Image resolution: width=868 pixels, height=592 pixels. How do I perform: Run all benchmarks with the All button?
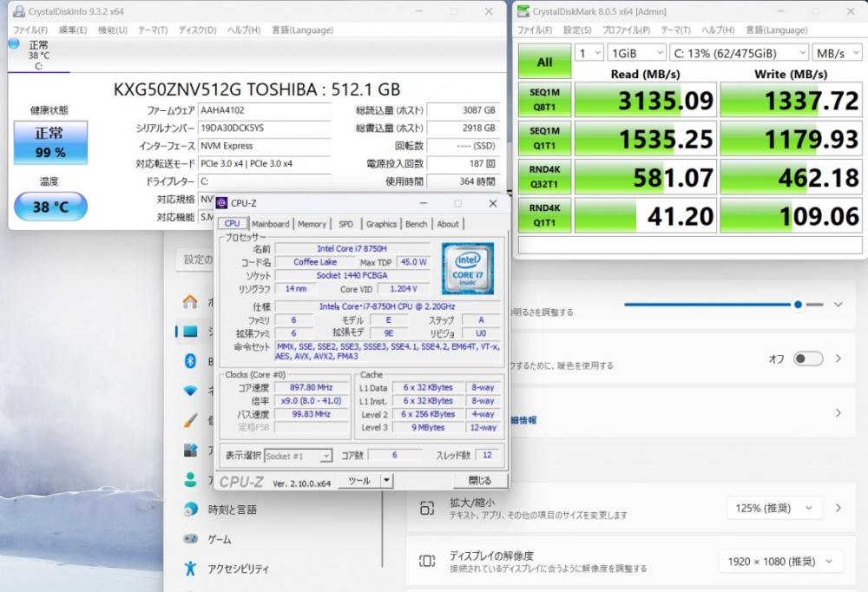[x=545, y=62]
